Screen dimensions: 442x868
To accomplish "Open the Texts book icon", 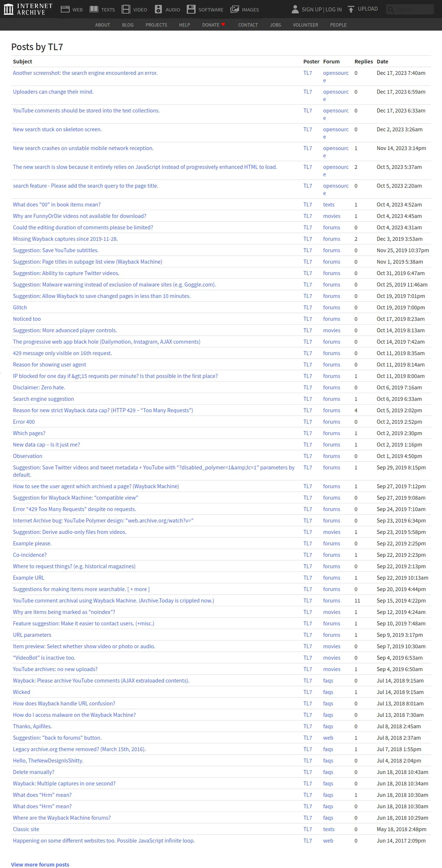I will [94, 9].
